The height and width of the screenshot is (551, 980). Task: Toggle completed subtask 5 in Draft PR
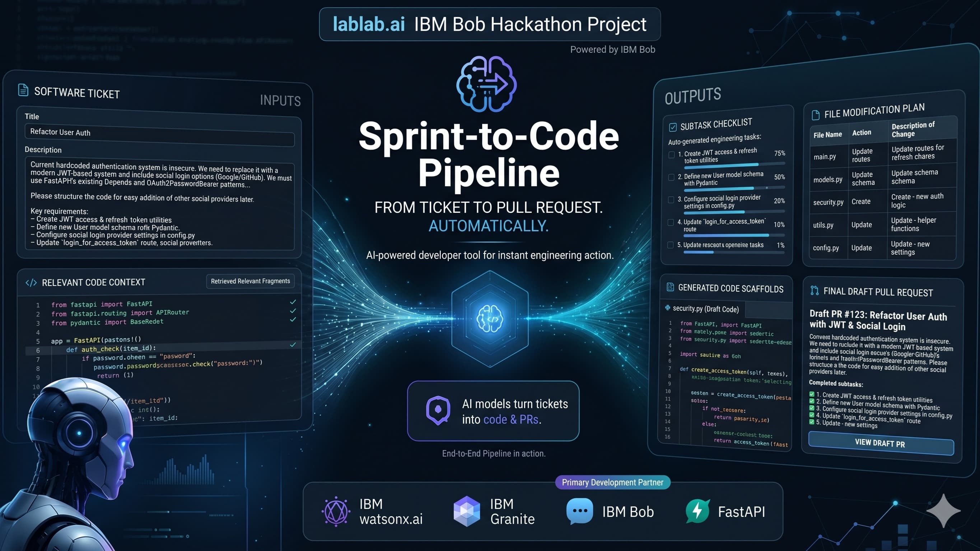(x=812, y=422)
